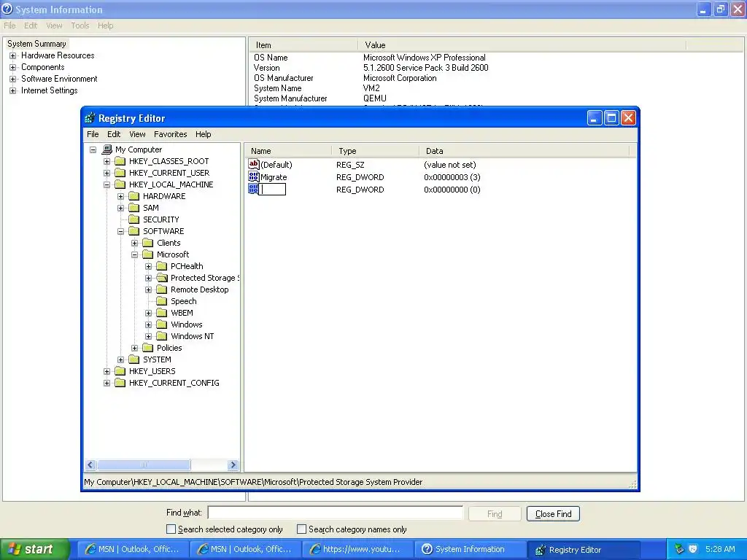Screen dimensions: 747x560
Task: Enable Search selected category only checkbox
Action: point(171,529)
